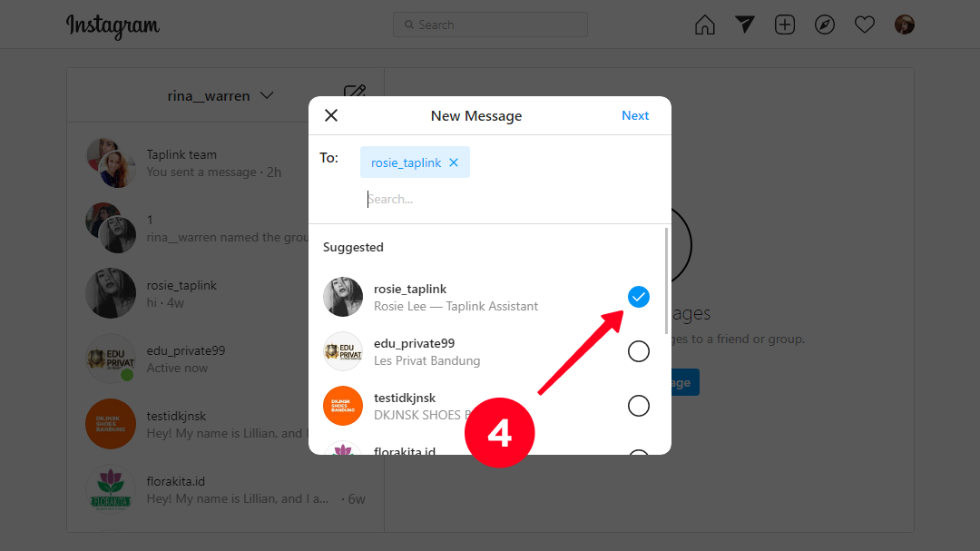Open the profile avatar in top bar
980x551 pixels.
coord(905,25)
